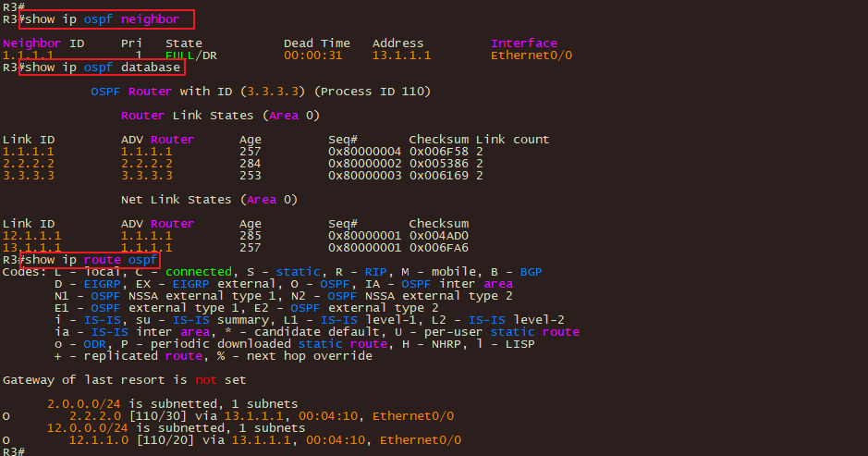Image resolution: width=868 pixels, height=456 pixels.
Task: Select sequence number 0x80000003
Action: 364,176
